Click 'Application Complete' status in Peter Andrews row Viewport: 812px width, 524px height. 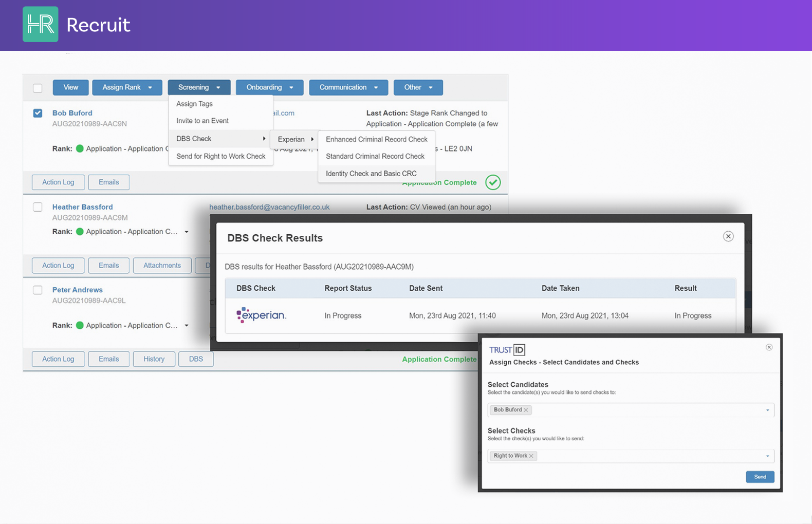tap(439, 359)
